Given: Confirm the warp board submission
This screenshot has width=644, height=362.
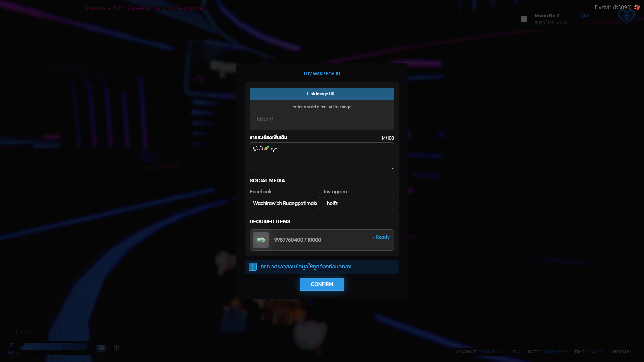Looking at the screenshot, I should [x=322, y=284].
